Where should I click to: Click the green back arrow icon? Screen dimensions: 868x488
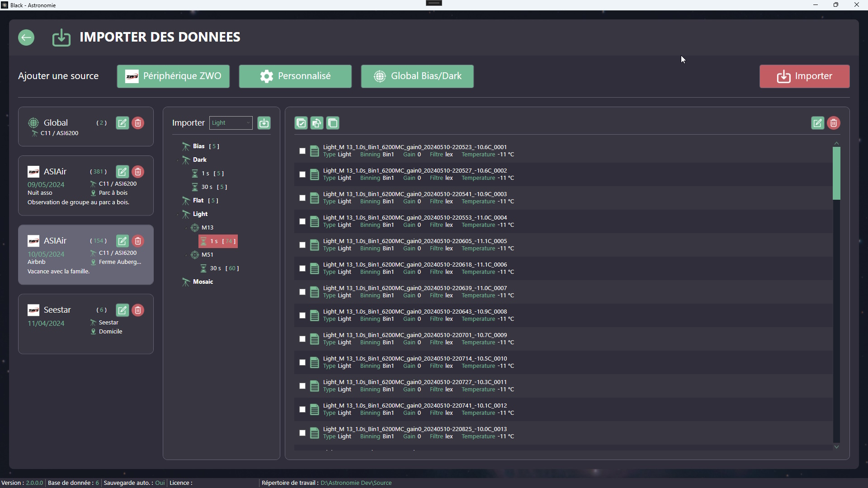point(26,38)
